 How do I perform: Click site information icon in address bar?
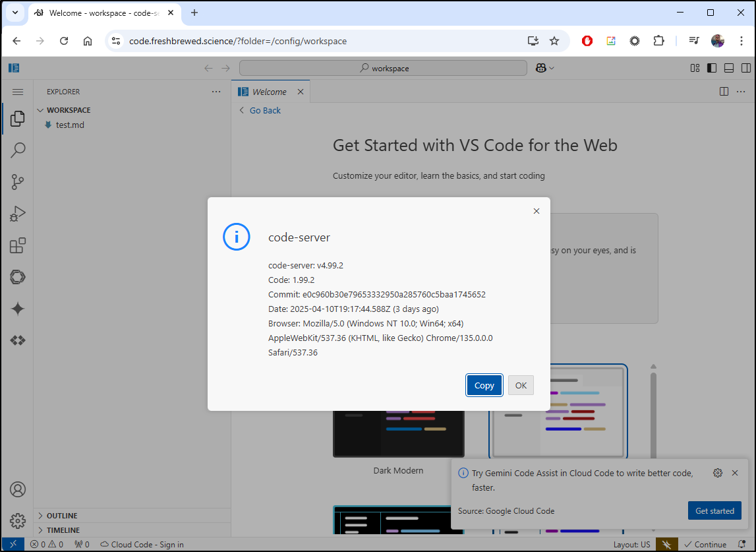click(x=116, y=41)
